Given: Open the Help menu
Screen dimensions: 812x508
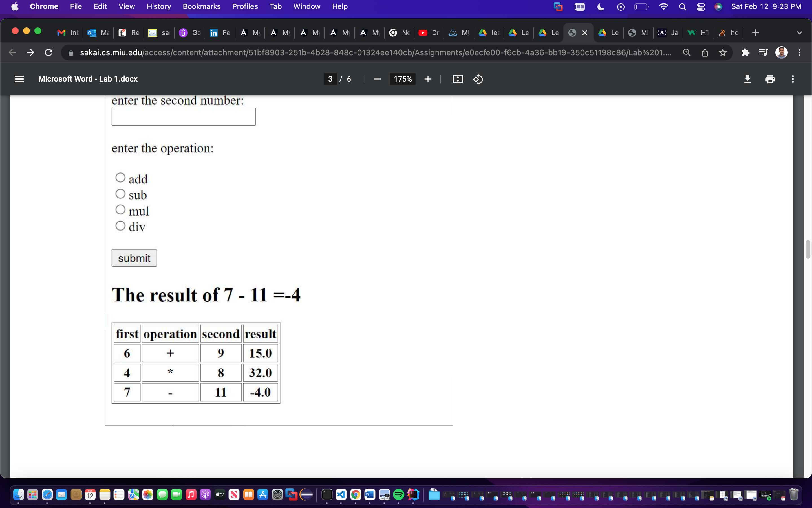Looking at the screenshot, I should pyautogui.click(x=340, y=6).
